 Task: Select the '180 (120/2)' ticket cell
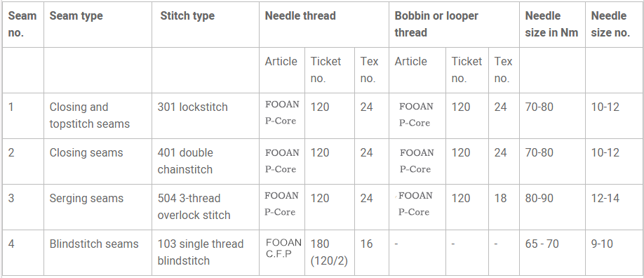pyautogui.click(x=330, y=253)
